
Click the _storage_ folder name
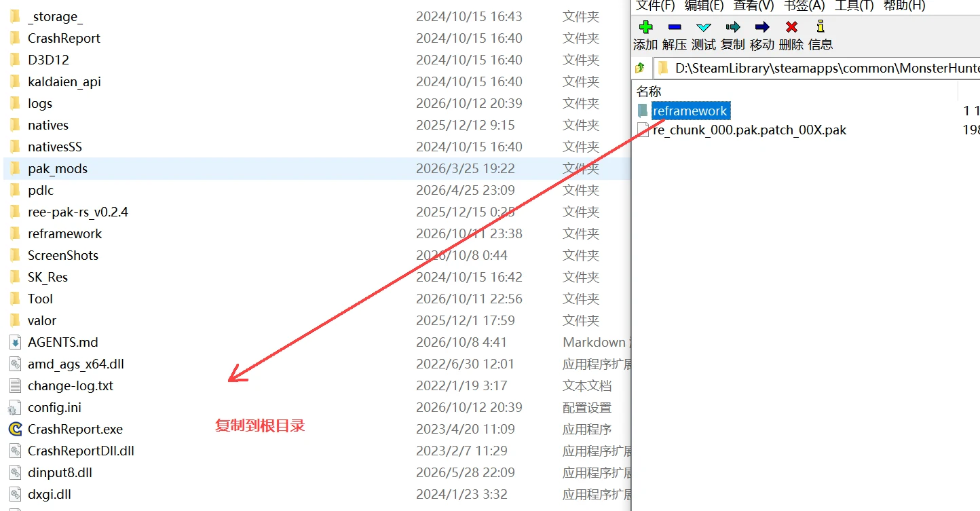tap(56, 16)
